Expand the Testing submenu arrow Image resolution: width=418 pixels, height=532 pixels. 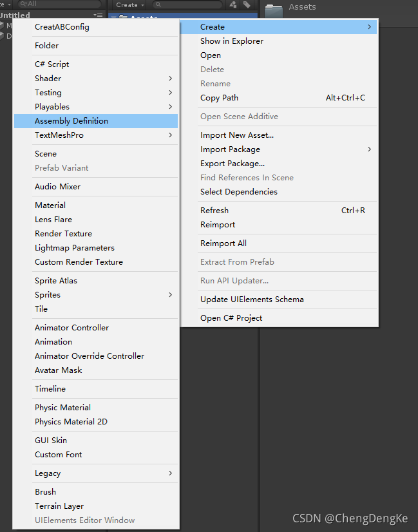170,93
